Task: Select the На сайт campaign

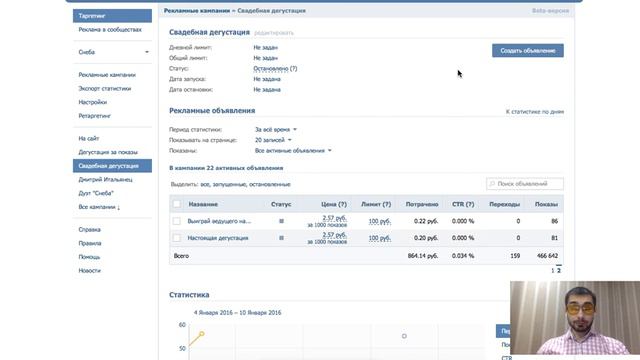Action: pos(89,138)
